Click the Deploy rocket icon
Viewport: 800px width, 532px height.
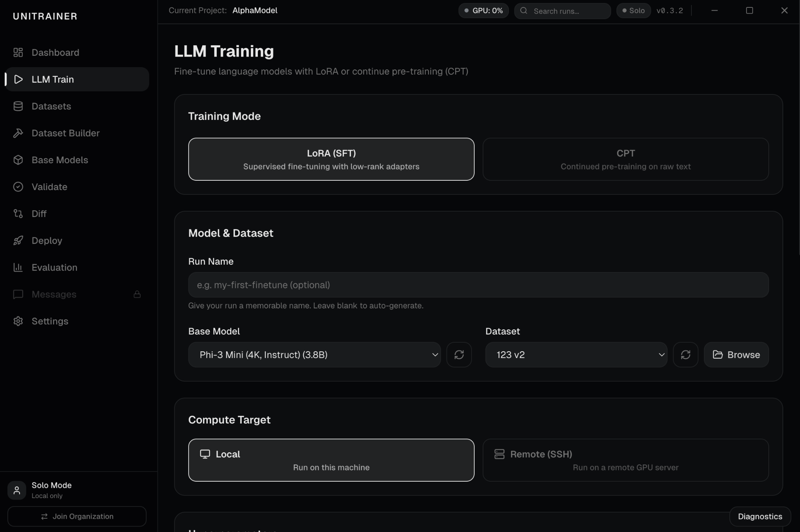point(18,240)
